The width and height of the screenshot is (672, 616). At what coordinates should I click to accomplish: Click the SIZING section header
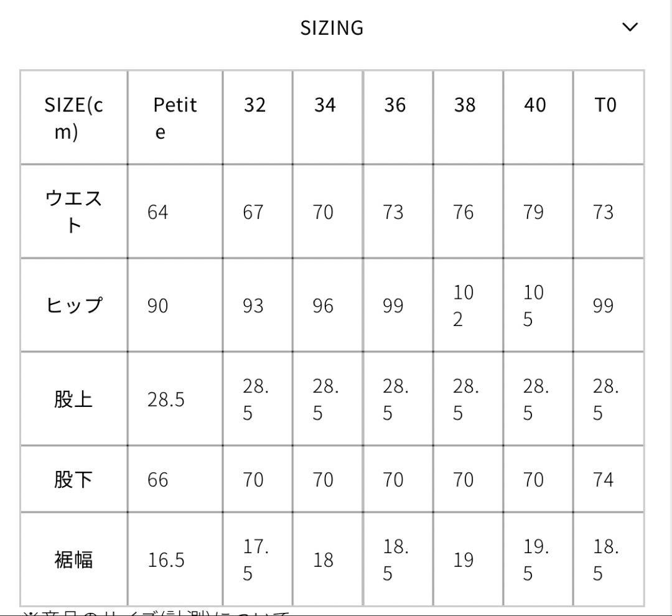point(333,27)
